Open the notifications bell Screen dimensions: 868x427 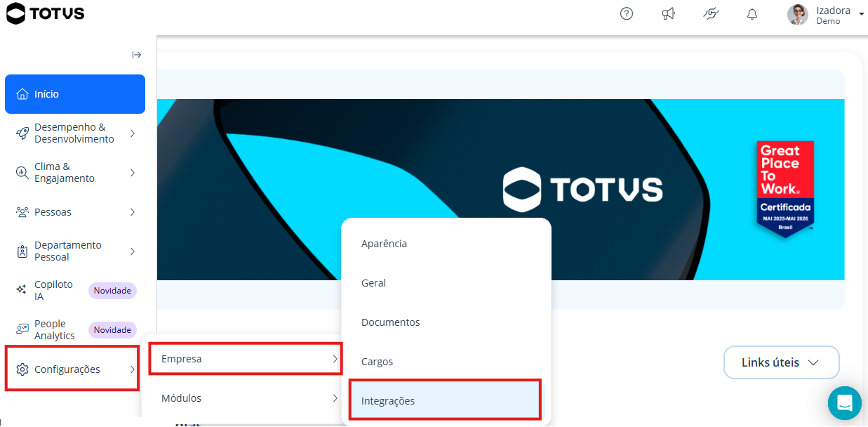tap(752, 14)
